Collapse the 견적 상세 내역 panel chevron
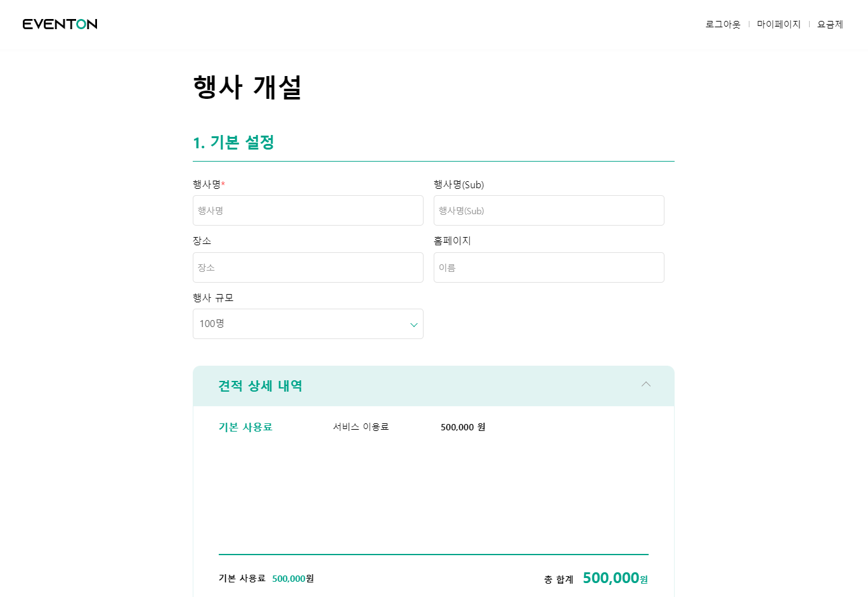 pyautogui.click(x=645, y=384)
